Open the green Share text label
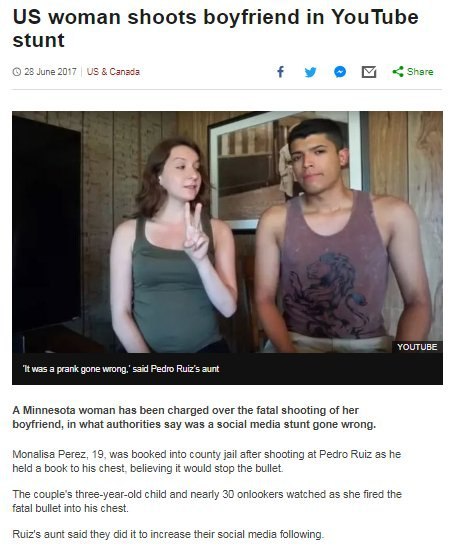 tap(420, 72)
